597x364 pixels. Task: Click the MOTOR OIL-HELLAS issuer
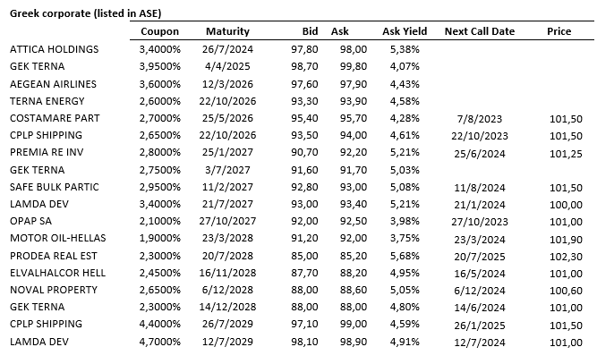point(57,238)
